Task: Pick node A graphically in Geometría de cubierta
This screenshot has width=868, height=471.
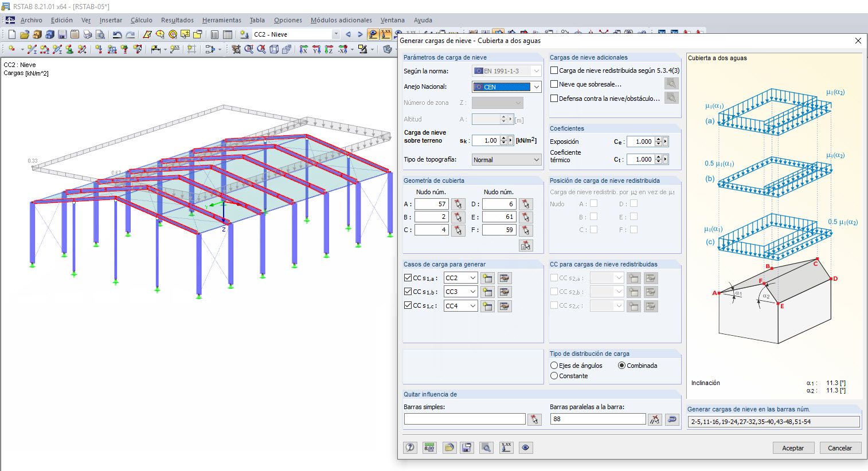Action: tap(458, 204)
